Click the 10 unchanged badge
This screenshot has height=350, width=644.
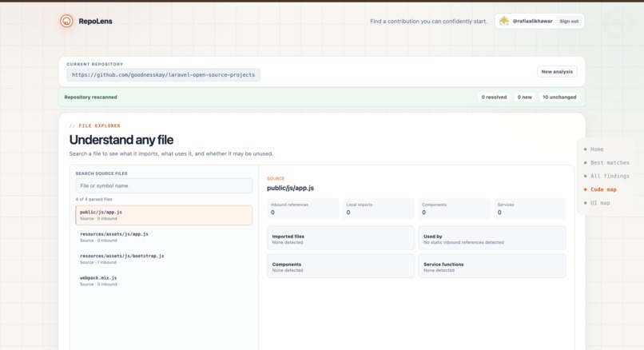click(559, 97)
